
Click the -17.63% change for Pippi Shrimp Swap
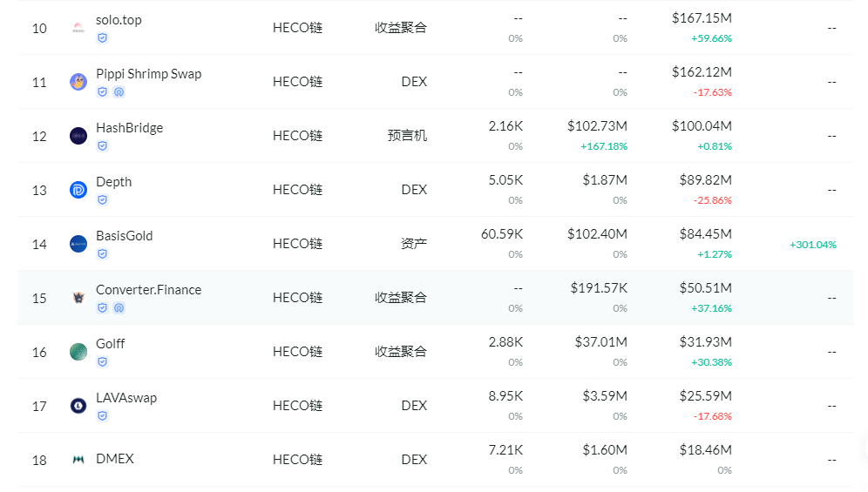pyautogui.click(x=713, y=92)
